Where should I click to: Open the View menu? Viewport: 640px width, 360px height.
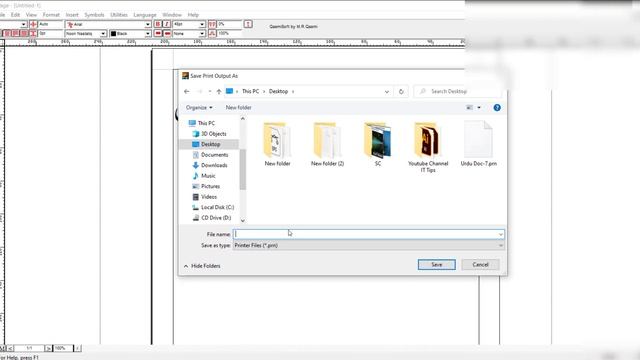(x=31, y=15)
